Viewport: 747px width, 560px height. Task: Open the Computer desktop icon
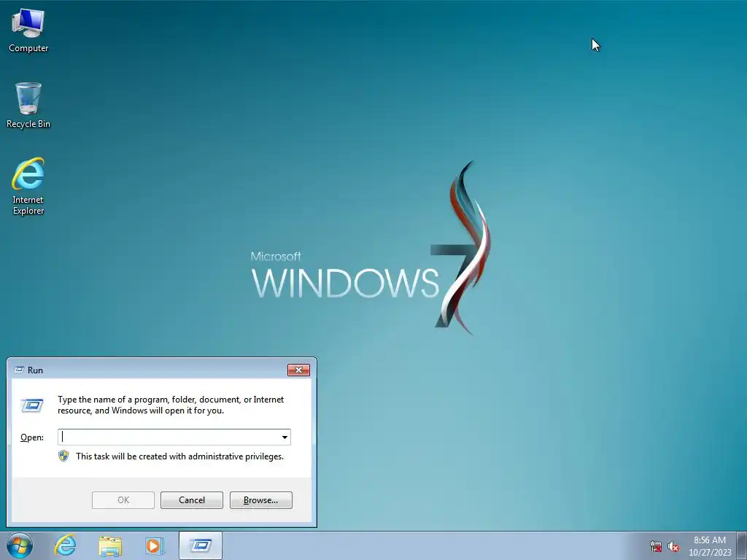pos(28,29)
